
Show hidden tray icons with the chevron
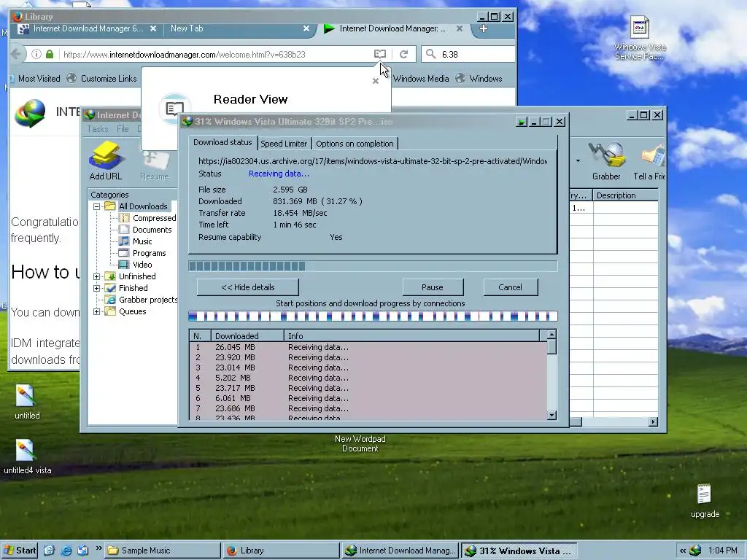(x=682, y=551)
